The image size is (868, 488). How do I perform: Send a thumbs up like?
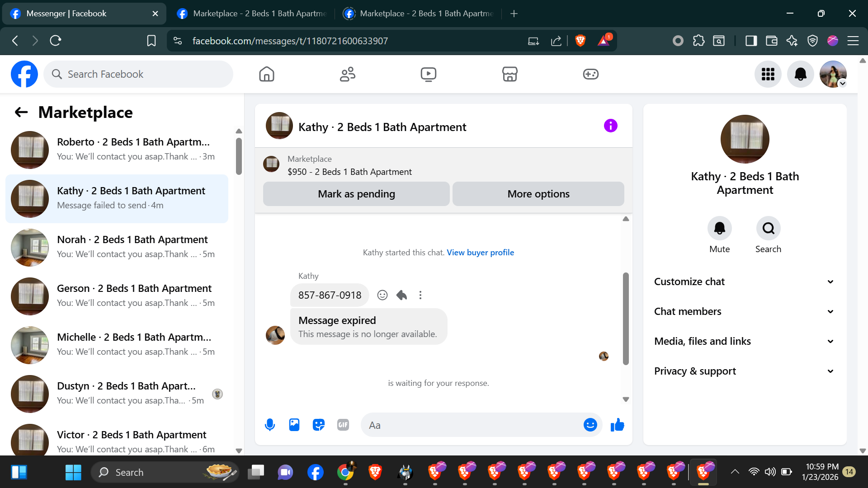617,425
